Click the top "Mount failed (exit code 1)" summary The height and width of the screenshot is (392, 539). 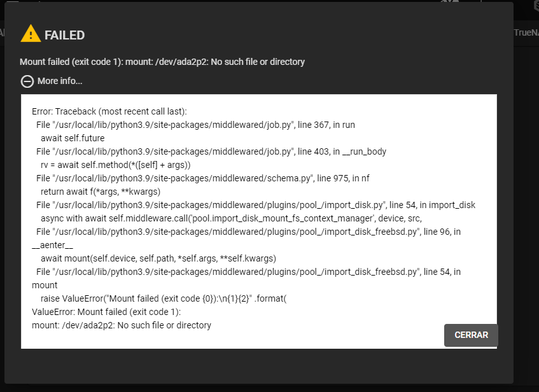(162, 62)
